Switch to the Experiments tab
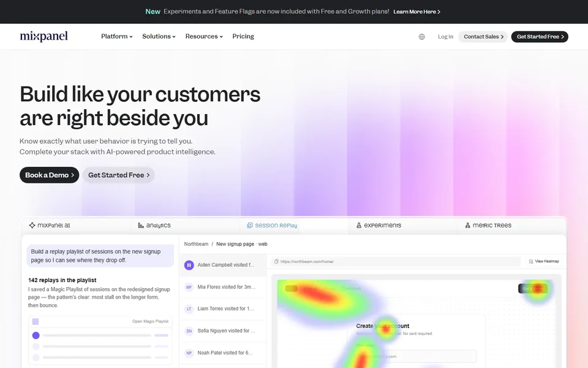Viewport: 588px width, 368px height. (402, 225)
